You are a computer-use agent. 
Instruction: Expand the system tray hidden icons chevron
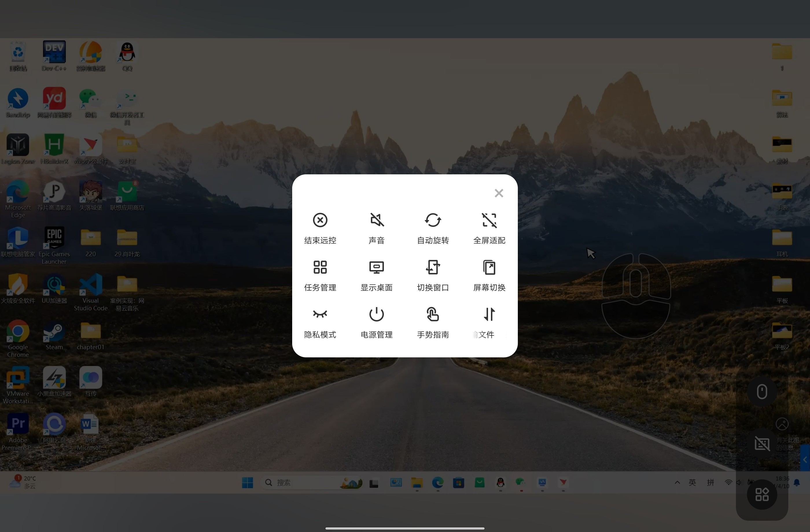677,482
